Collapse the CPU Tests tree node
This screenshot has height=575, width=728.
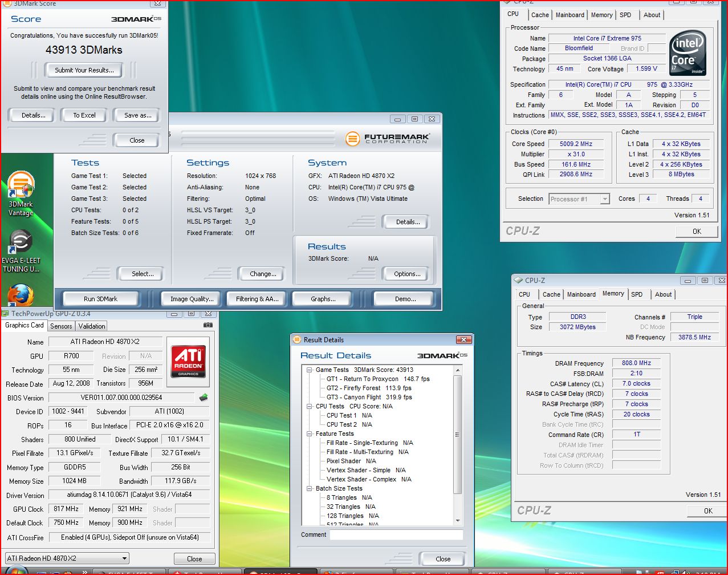point(310,406)
